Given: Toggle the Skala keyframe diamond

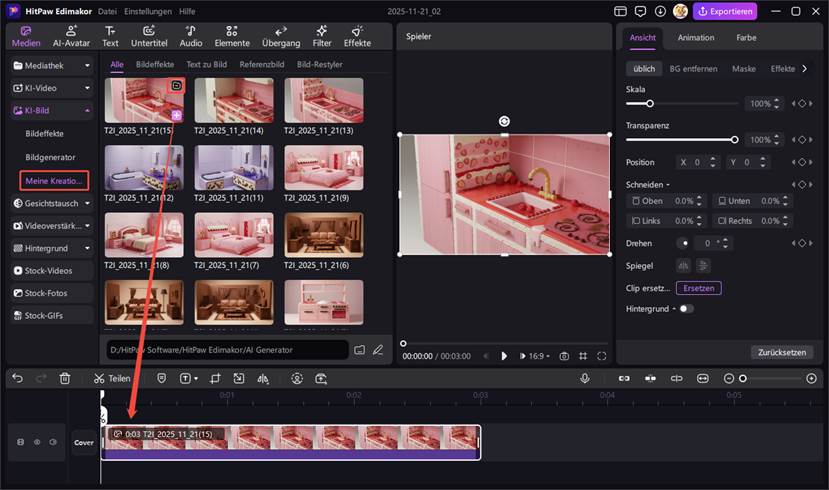Looking at the screenshot, I should (801, 104).
